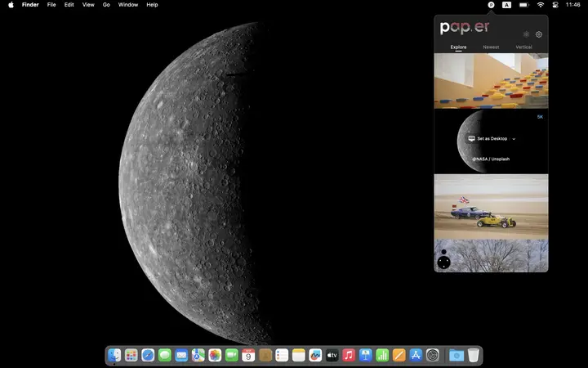Screen dimensions: 588x368
Task: Switch to the Vertical tab
Action: coord(523,47)
